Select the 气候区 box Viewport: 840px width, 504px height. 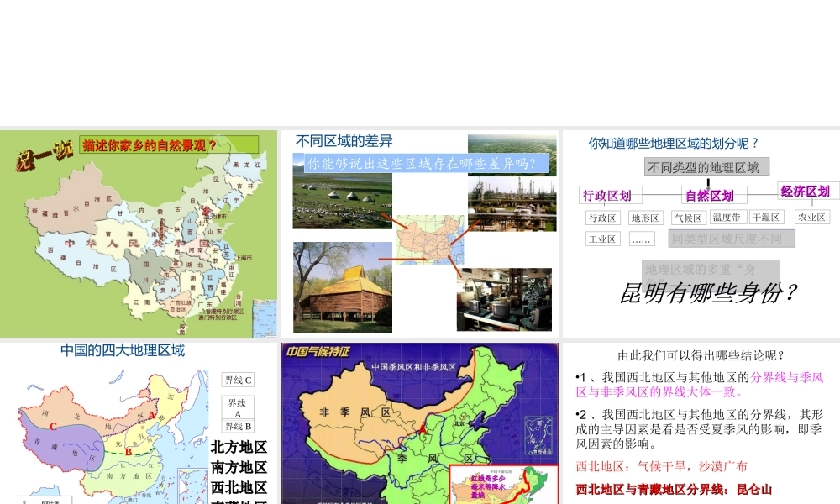click(x=689, y=218)
